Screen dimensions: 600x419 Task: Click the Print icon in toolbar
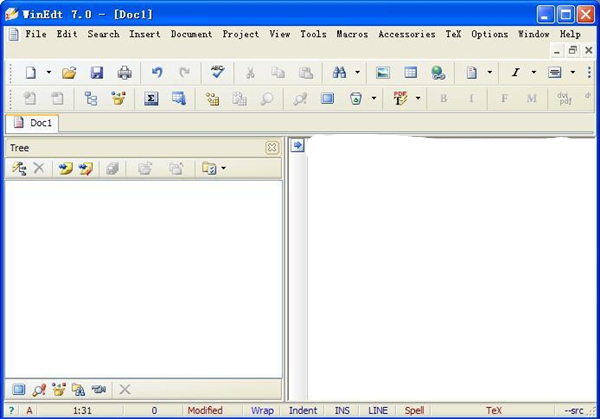pyautogui.click(x=125, y=73)
